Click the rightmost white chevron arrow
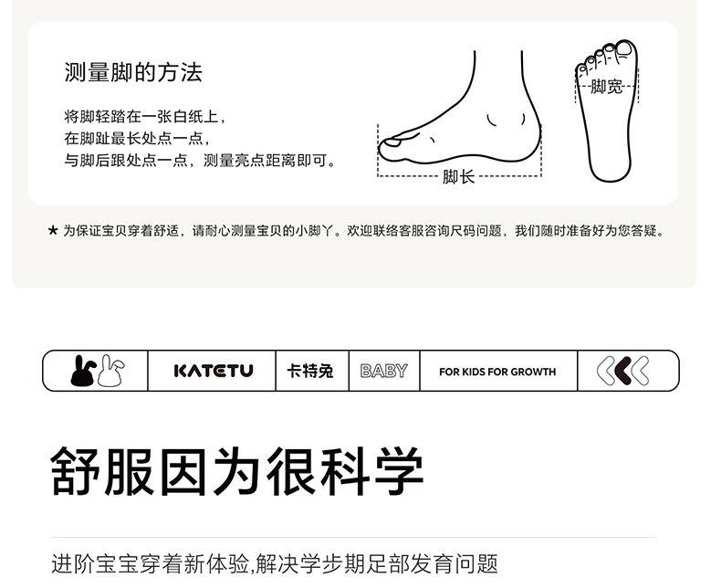Viewport: 721px width, 588px height. click(x=640, y=371)
